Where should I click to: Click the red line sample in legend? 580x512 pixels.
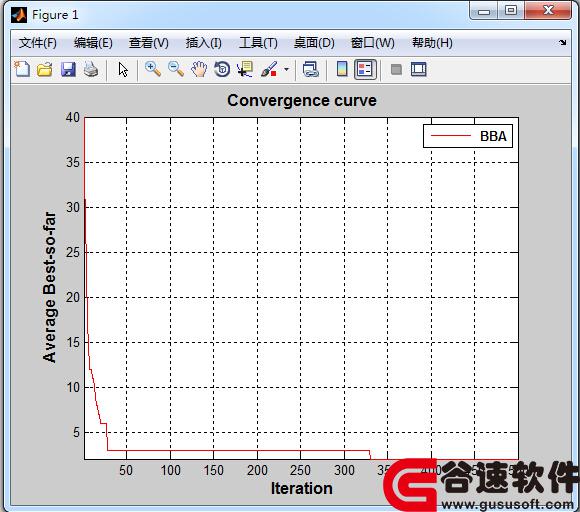tap(451, 136)
